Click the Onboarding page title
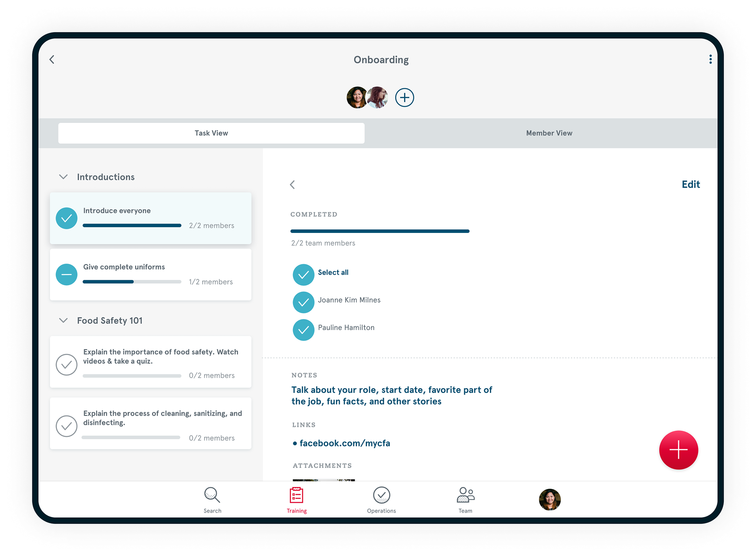756x556 pixels. (381, 60)
